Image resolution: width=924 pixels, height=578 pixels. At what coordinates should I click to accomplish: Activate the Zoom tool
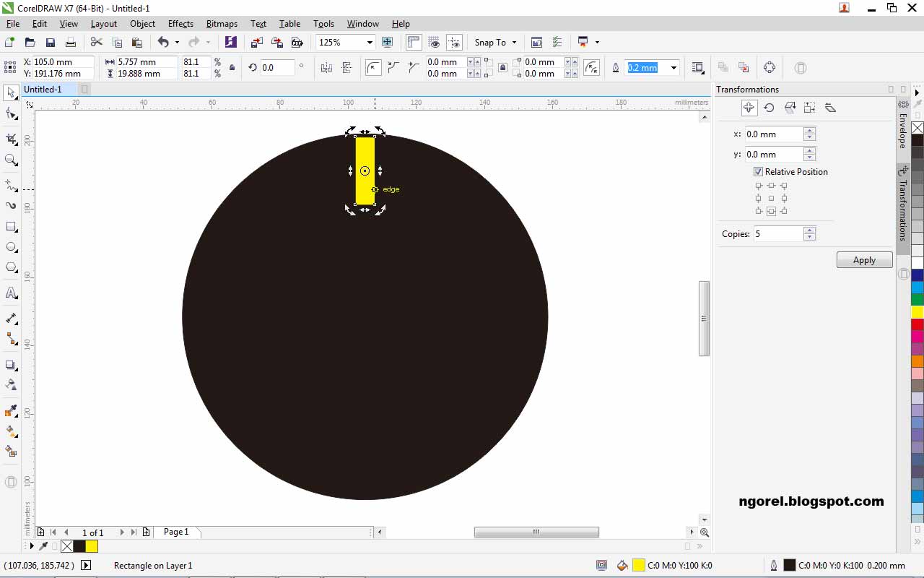pyautogui.click(x=10, y=160)
